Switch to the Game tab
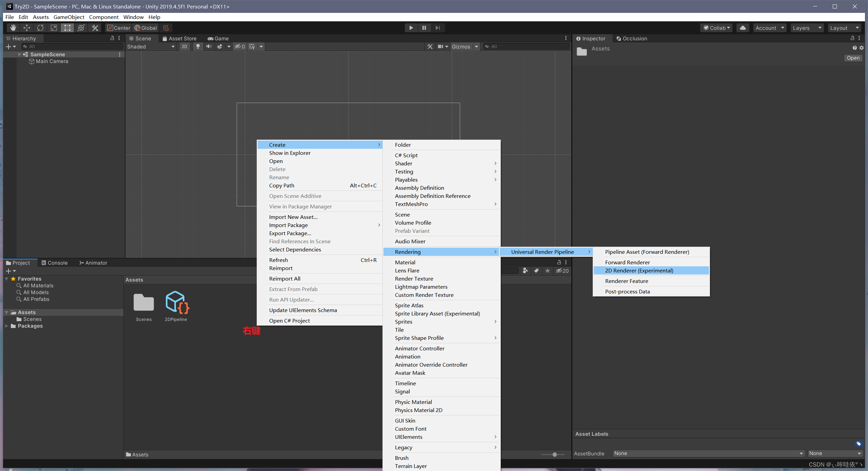This screenshot has height=471, width=868. coord(218,38)
